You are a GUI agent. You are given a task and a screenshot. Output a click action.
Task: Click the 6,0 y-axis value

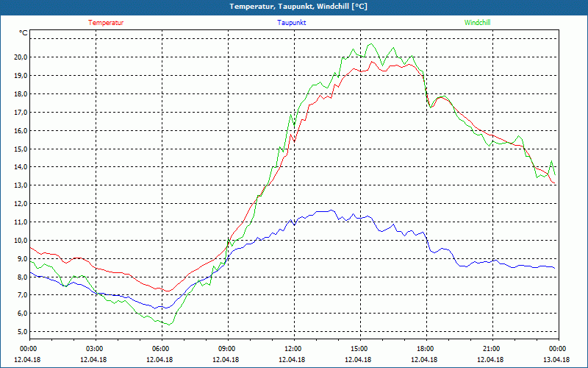(x=23, y=314)
